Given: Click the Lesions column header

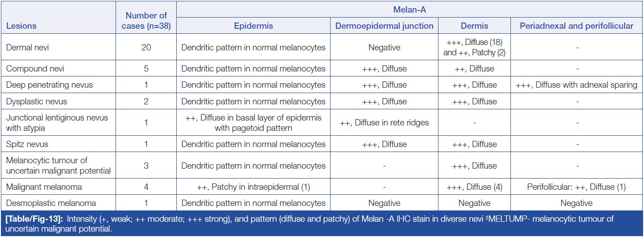Looking at the screenshot, I should click(22, 26).
